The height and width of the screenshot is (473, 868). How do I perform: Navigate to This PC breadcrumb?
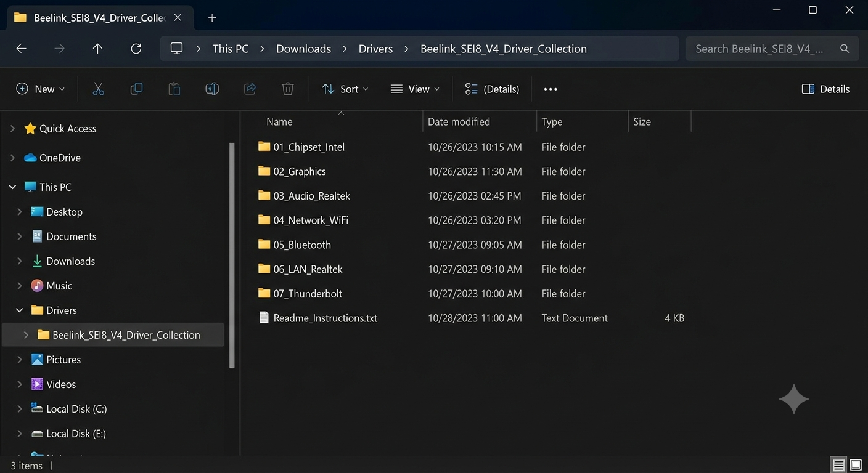coord(231,49)
